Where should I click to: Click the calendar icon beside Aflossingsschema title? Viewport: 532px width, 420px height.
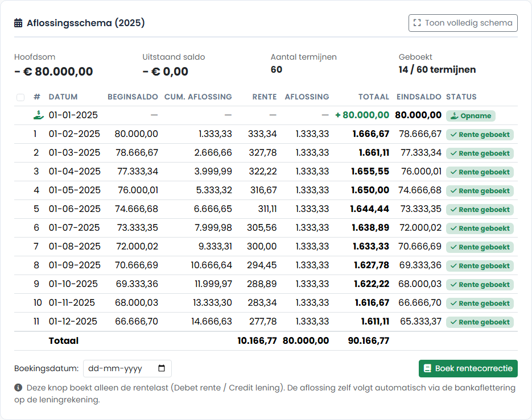pyautogui.click(x=18, y=23)
